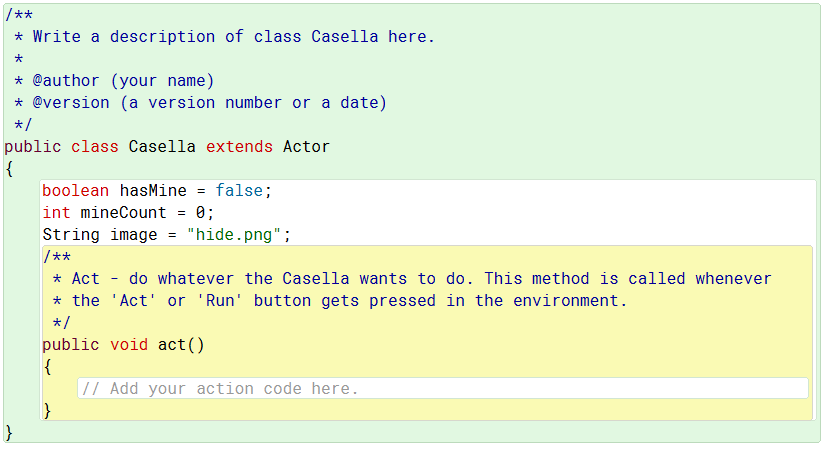Click the class name Casella in declaration

[162, 147]
